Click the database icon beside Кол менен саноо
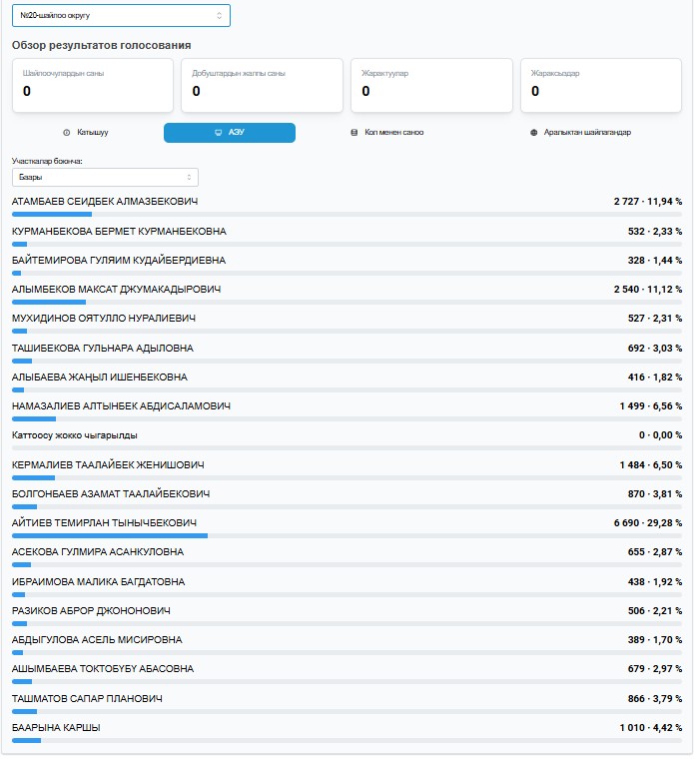700x759 pixels. pyautogui.click(x=353, y=132)
